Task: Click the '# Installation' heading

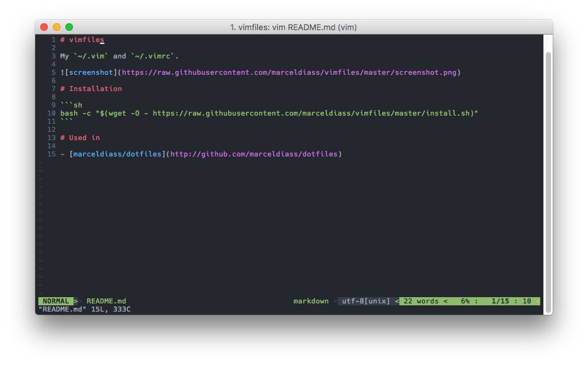Action: (91, 89)
